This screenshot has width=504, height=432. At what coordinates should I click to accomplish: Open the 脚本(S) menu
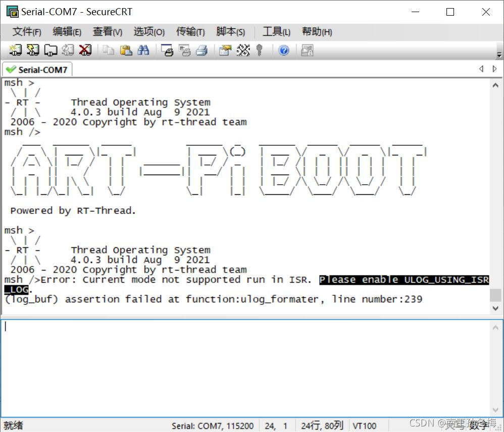coord(230,32)
